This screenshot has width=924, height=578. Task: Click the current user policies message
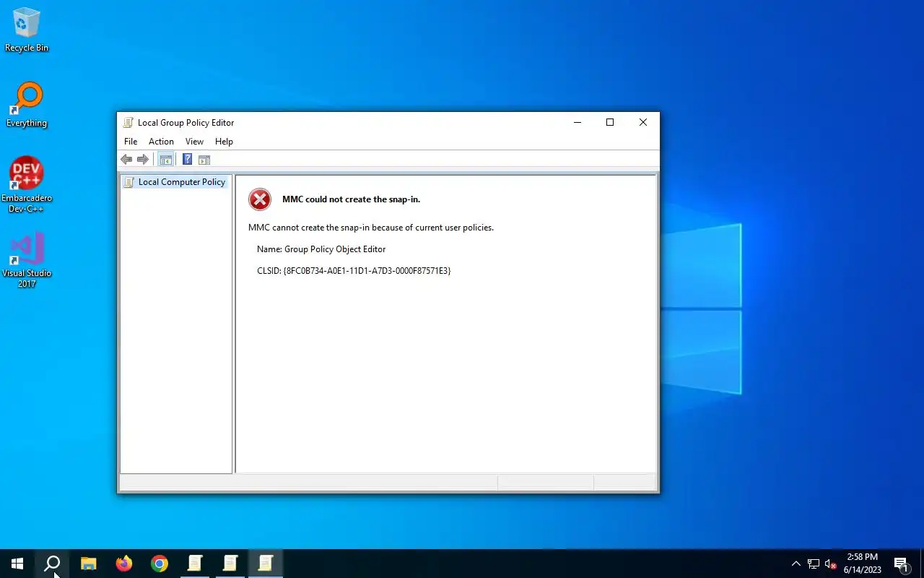pos(371,228)
